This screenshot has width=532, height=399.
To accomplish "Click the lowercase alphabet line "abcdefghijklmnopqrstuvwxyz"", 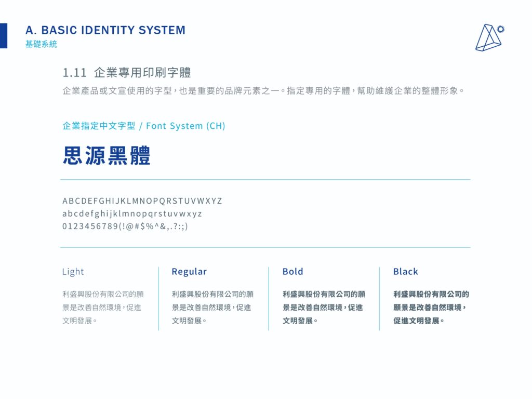I will pyautogui.click(x=132, y=214).
